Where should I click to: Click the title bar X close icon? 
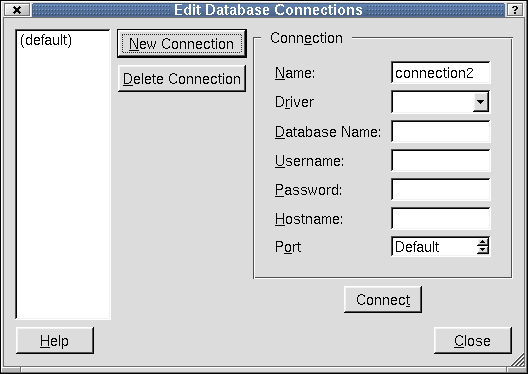[x=16, y=10]
